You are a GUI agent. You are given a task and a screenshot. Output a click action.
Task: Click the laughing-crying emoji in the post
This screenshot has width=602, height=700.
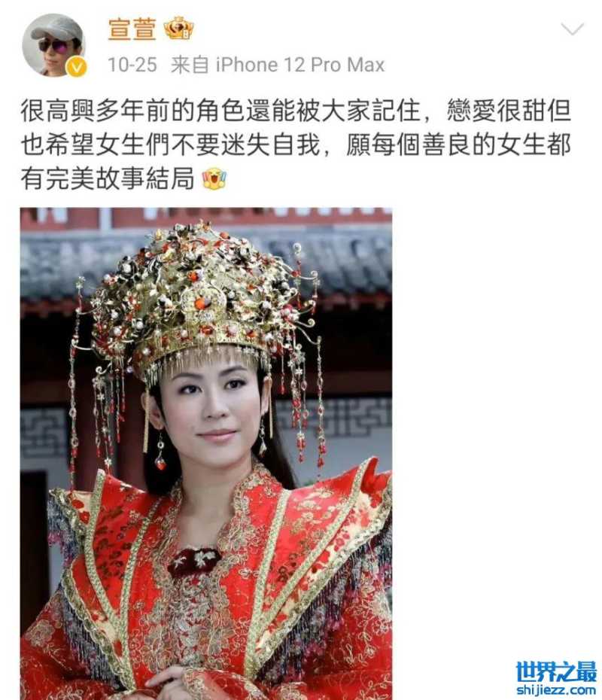tap(214, 178)
